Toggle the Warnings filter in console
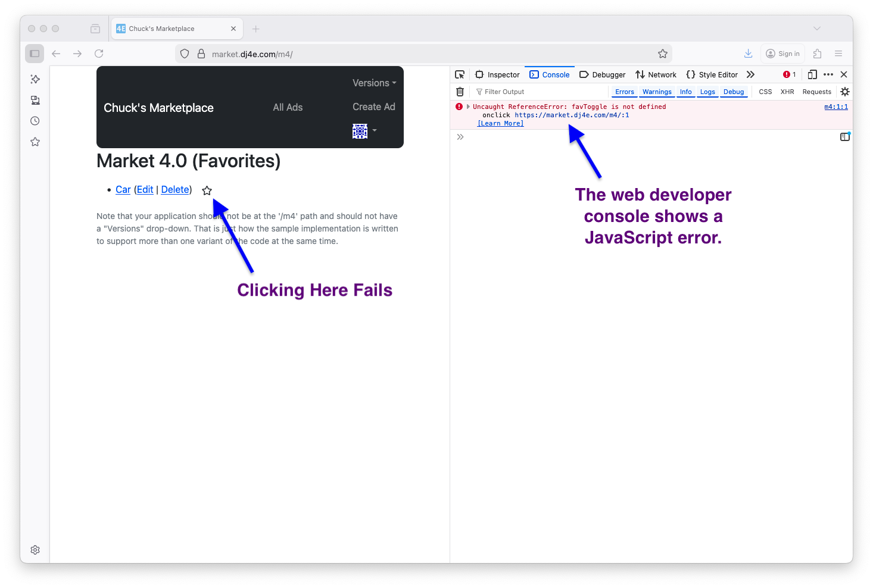 (x=657, y=92)
